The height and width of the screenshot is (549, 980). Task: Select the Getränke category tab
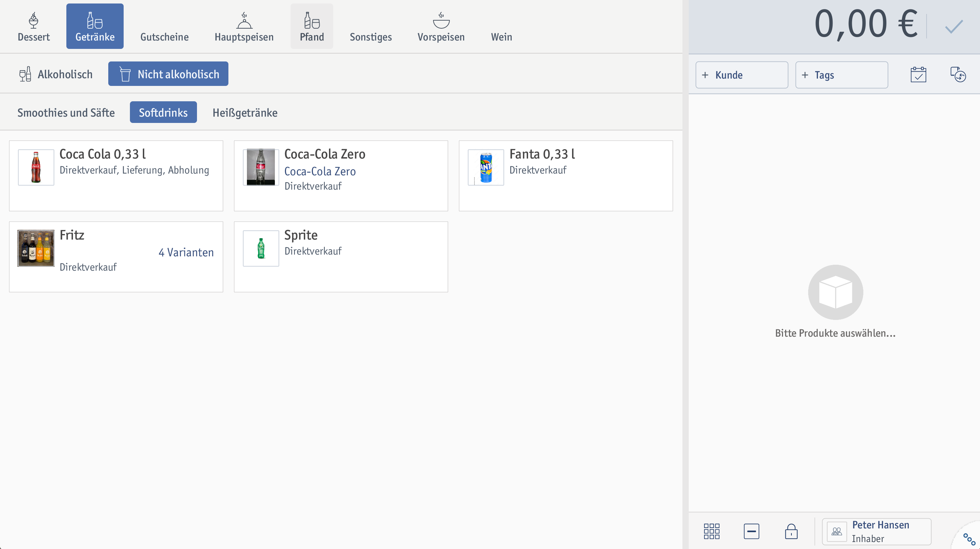(95, 26)
